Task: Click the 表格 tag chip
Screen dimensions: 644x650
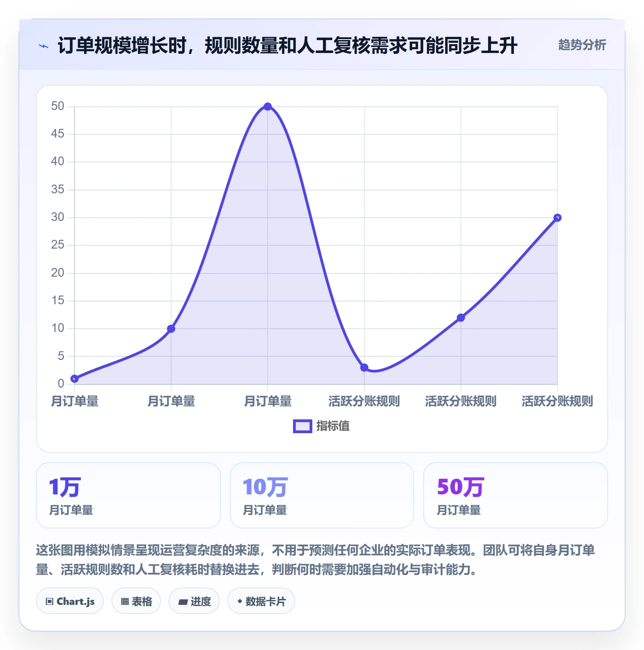Action: [x=136, y=601]
